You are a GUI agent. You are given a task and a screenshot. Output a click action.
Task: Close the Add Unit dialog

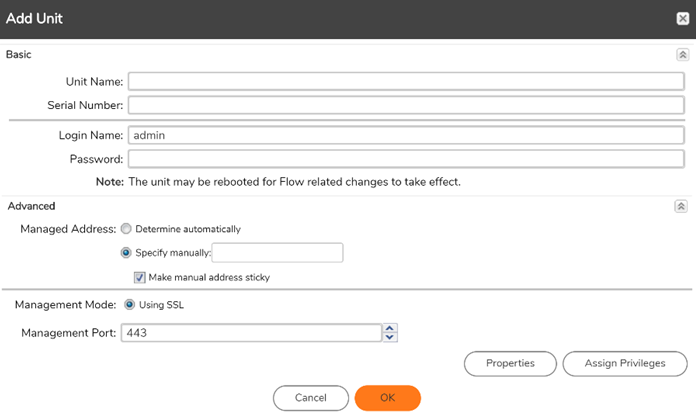pyautogui.click(x=681, y=18)
